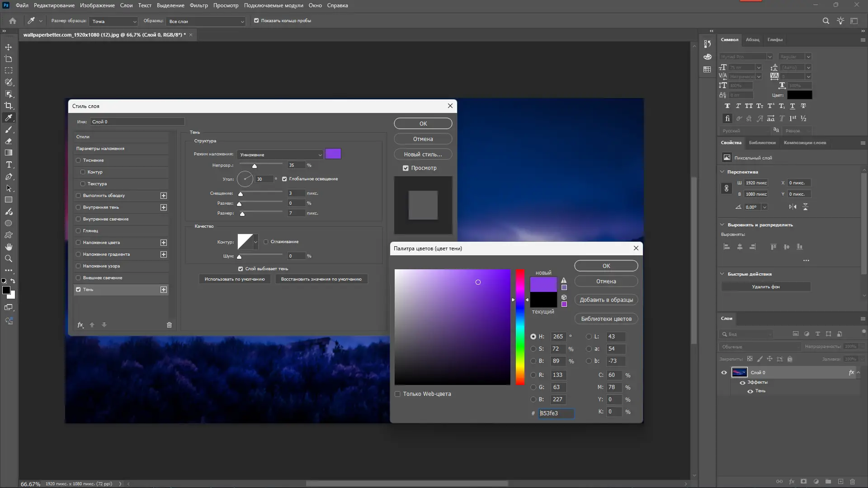Viewport: 868px width, 488px height.
Task: Click the Move tool icon
Action: (9, 47)
